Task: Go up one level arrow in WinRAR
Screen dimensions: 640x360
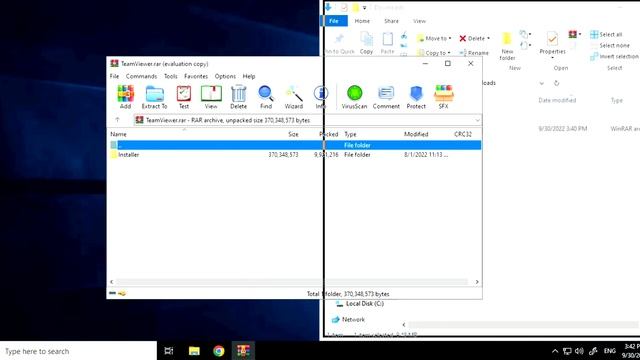Action: (x=118, y=120)
